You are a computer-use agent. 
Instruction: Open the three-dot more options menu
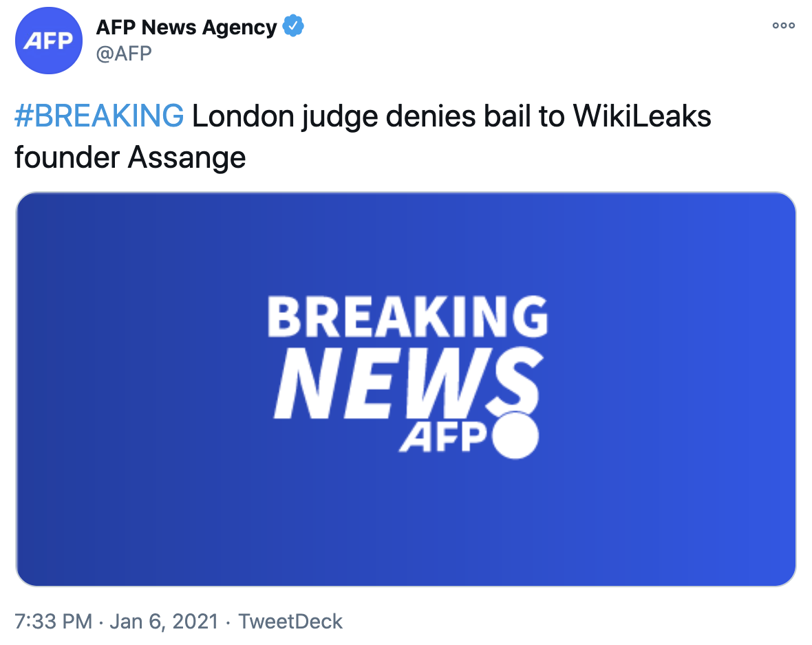[x=783, y=26]
